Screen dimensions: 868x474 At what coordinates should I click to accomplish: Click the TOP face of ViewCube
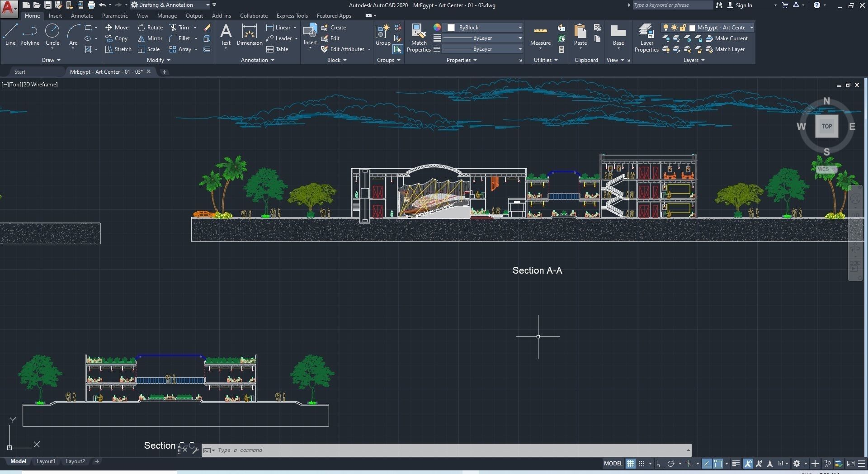coord(826,126)
